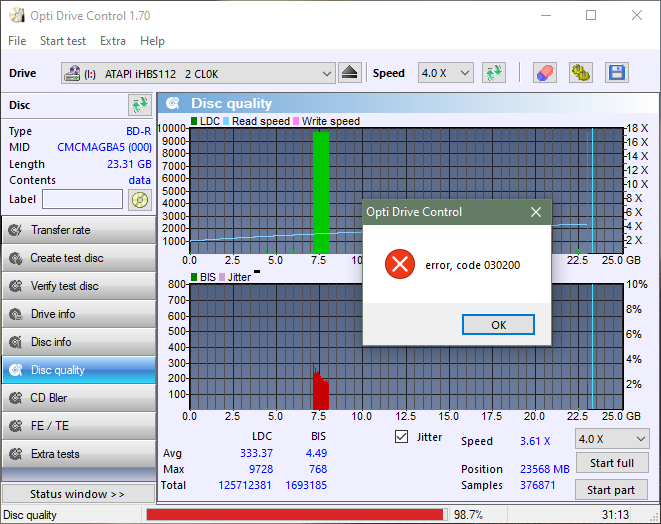Click the LDC max value 9728

coord(261,469)
